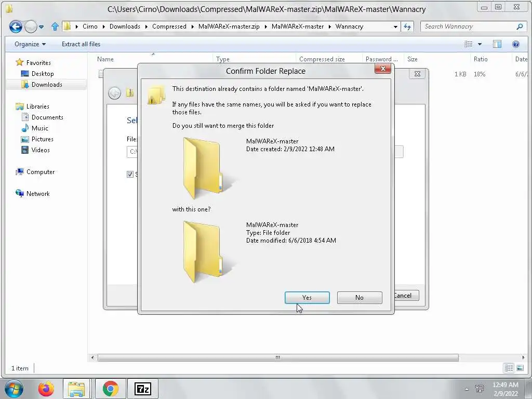
Task: Open the Organize menu
Action: (30, 44)
